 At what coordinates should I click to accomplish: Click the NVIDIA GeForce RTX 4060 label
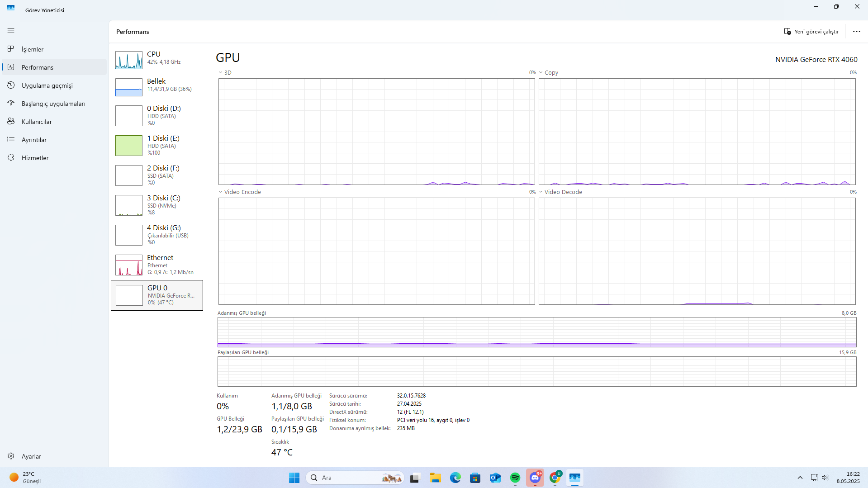pyautogui.click(x=816, y=59)
